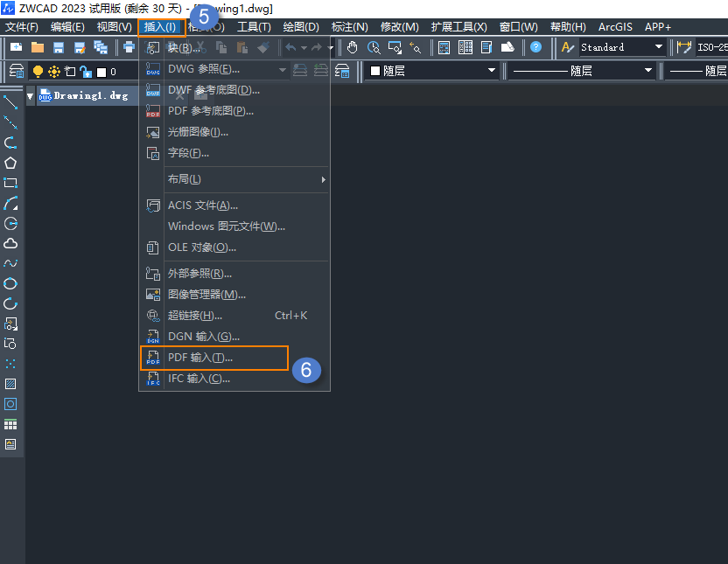Click the Save All icon
The height and width of the screenshot is (564, 728).
pyautogui.click(x=101, y=47)
